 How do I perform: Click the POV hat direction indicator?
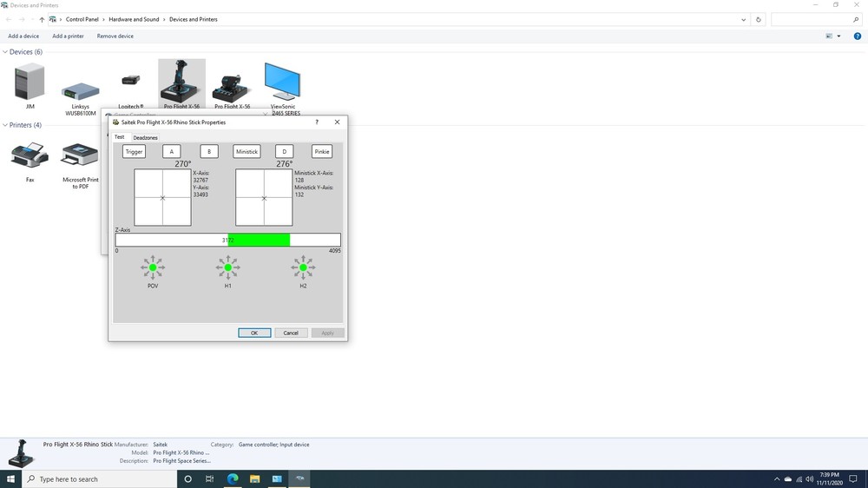pos(153,267)
